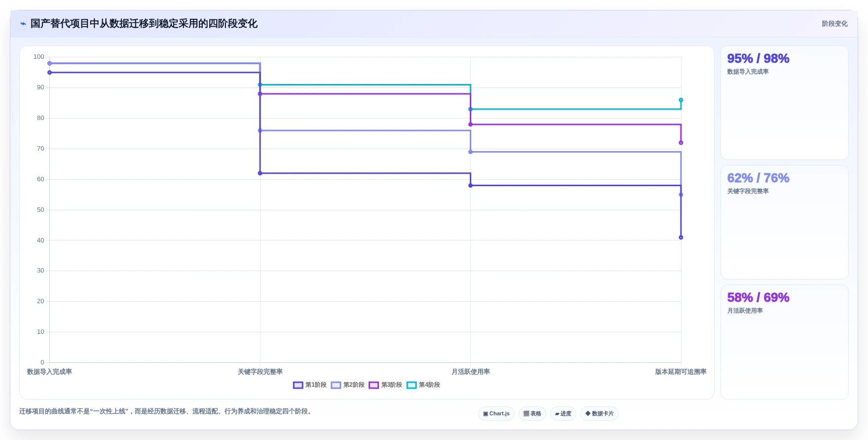Click the 第1阶段 data point at 41
The height and width of the screenshot is (440, 868).
click(681, 238)
